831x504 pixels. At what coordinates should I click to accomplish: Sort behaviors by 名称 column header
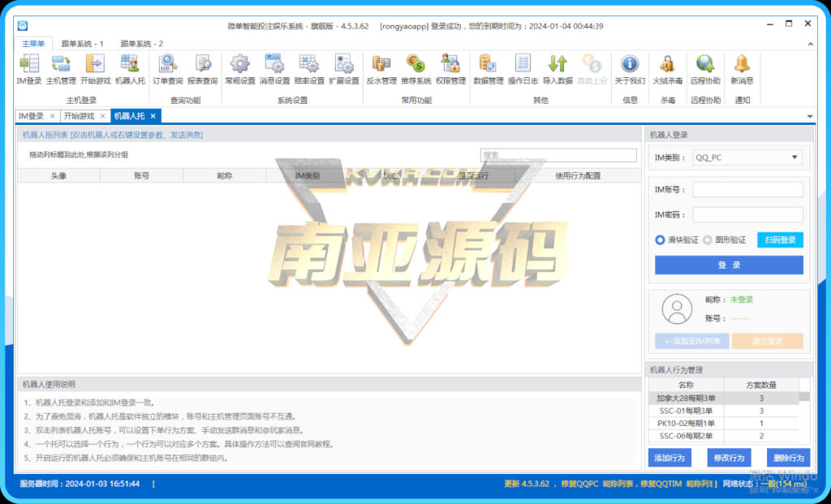point(686,386)
